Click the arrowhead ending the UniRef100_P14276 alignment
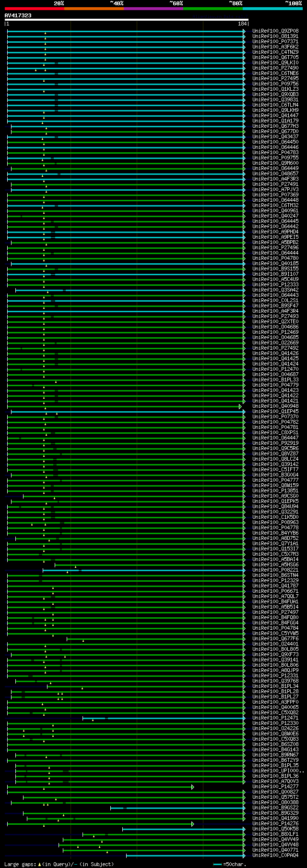The image size is (307, 868). 193,824
